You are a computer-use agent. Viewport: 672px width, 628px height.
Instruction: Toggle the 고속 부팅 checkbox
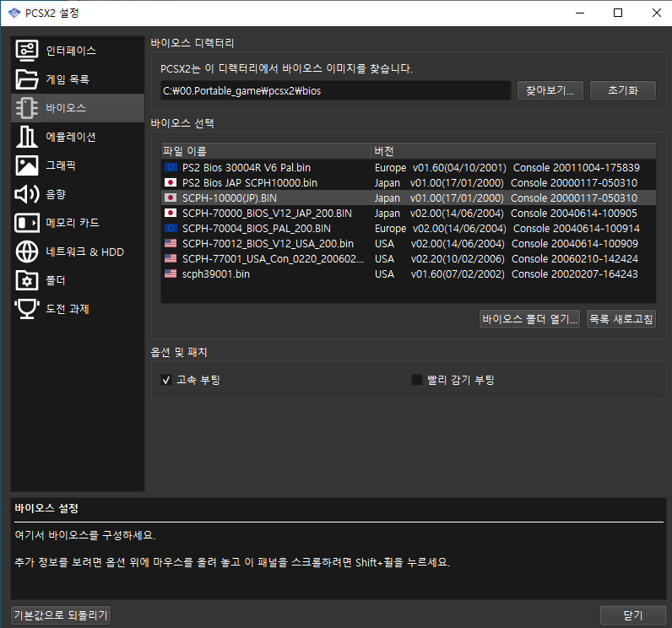click(166, 380)
